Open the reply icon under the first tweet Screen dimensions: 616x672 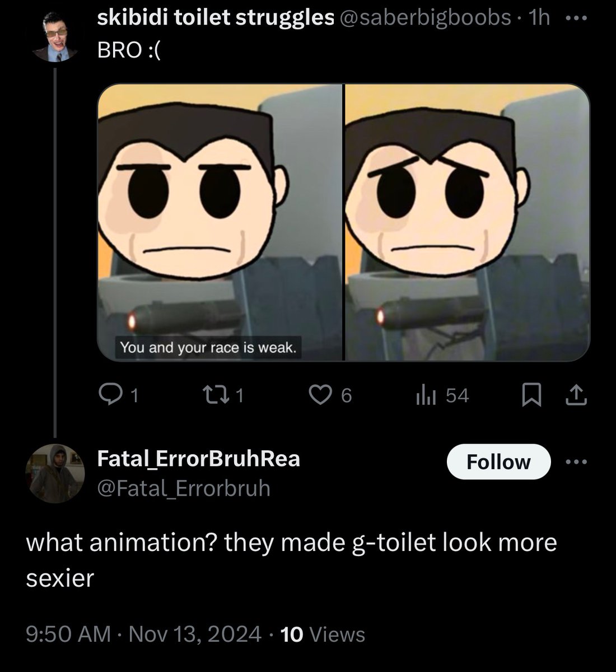coord(110,396)
